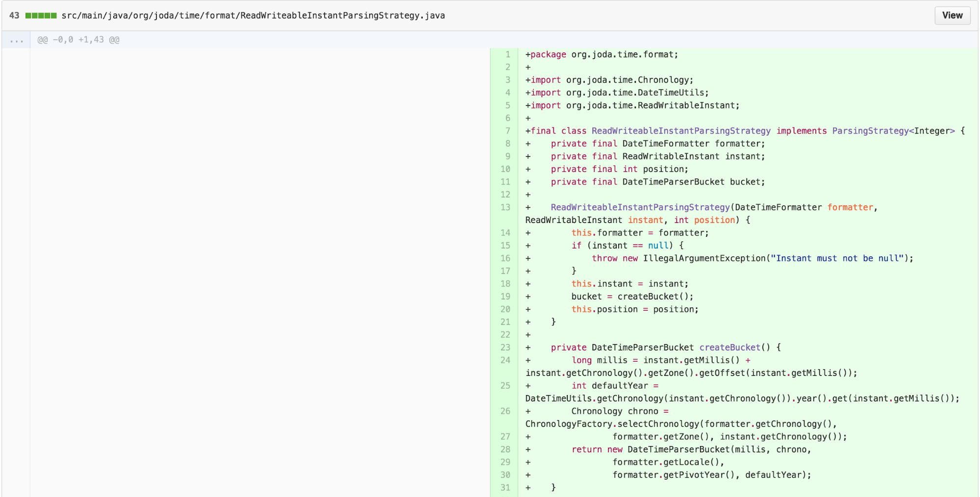This screenshot has height=497, width=980.
Task: Click import org.joda.time.DateTimeUtils line
Action: [617, 93]
